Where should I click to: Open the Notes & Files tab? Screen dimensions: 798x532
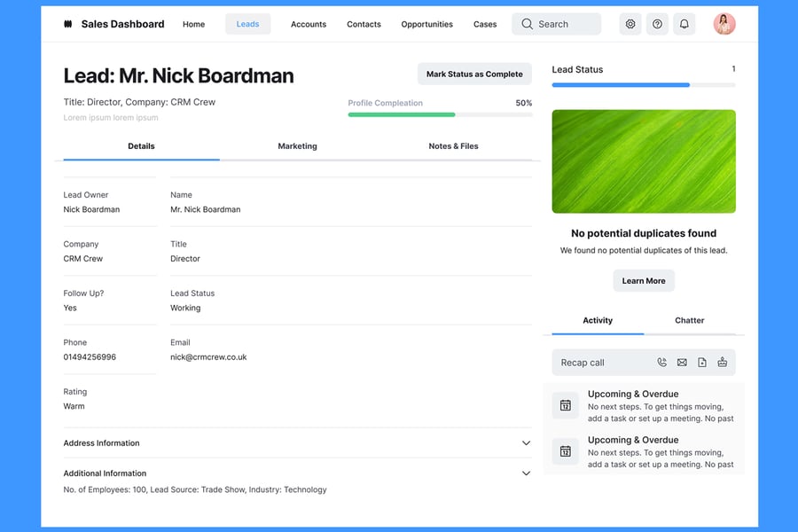(x=453, y=146)
